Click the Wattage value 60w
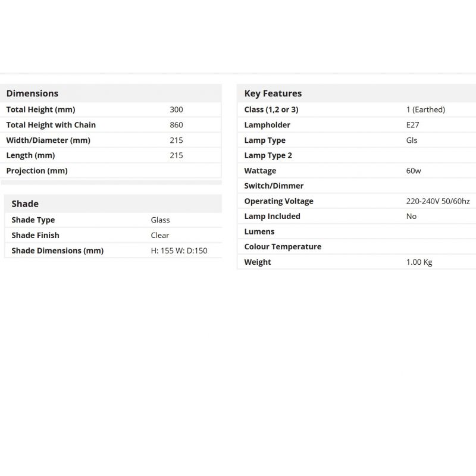Screen dimensions: 476x476 pos(414,171)
